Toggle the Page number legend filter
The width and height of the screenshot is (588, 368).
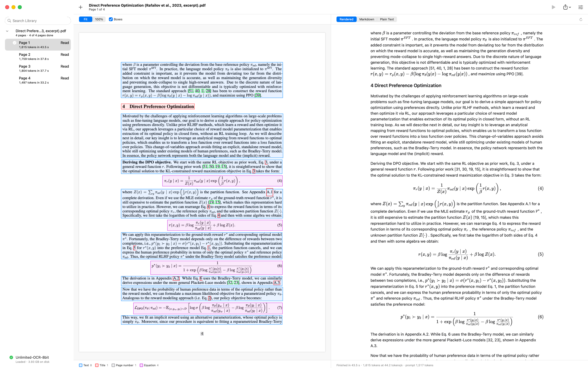(x=113, y=365)
